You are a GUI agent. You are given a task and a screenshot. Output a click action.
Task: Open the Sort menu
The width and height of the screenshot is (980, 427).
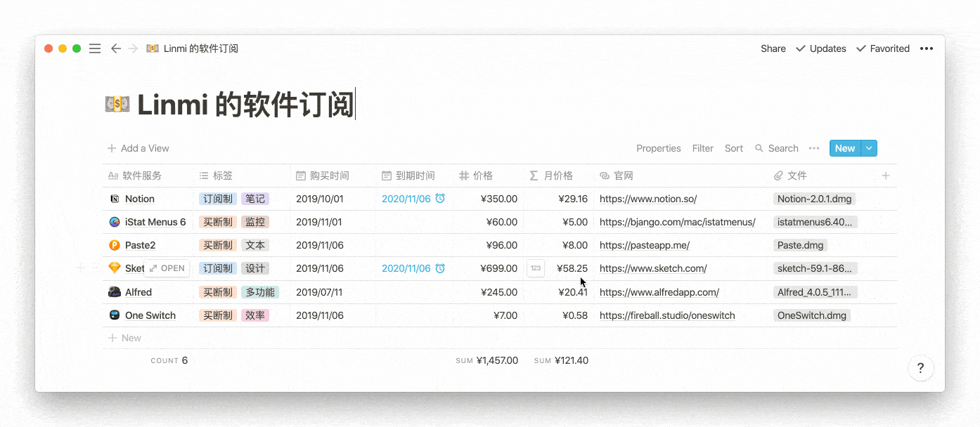(734, 148)
